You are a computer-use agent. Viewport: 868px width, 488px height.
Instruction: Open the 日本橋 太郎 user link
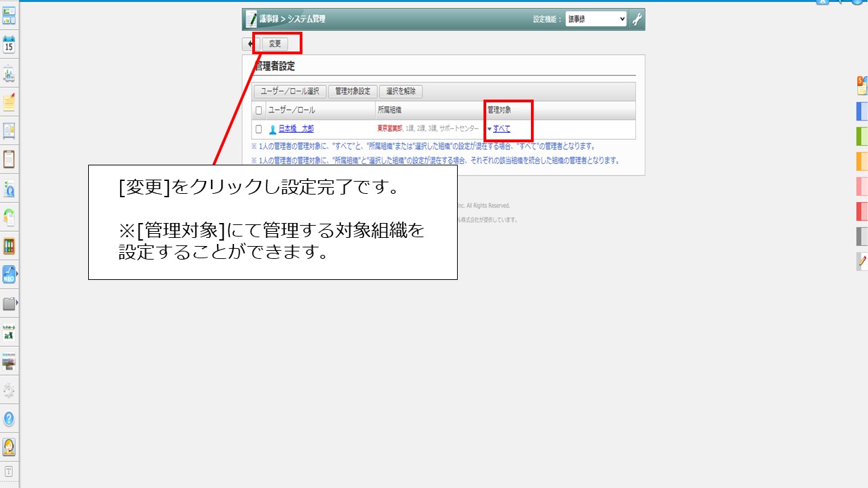click(x=296, y=129)
